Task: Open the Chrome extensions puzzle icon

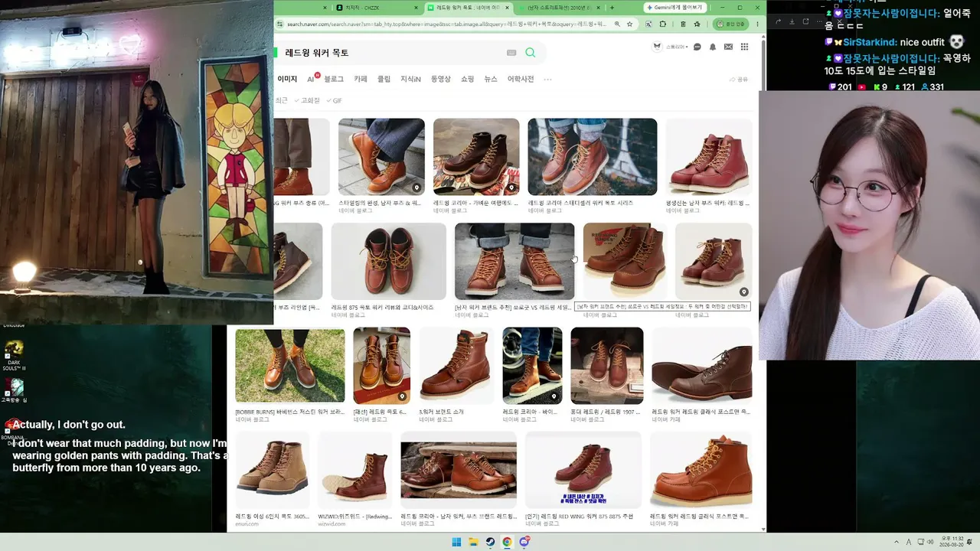Action: pyautogui.click(x=663, y=24)
